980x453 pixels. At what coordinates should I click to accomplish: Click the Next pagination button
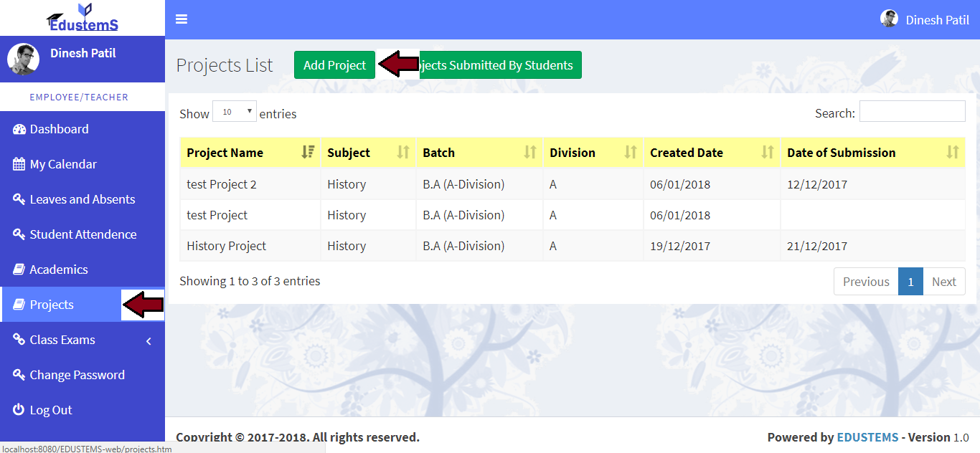pos(943,282)
